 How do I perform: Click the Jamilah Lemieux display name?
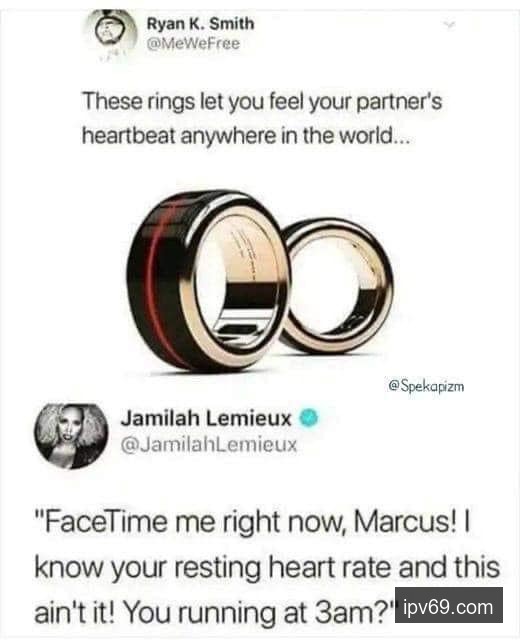pyautogui.click(x=206, y=418)
